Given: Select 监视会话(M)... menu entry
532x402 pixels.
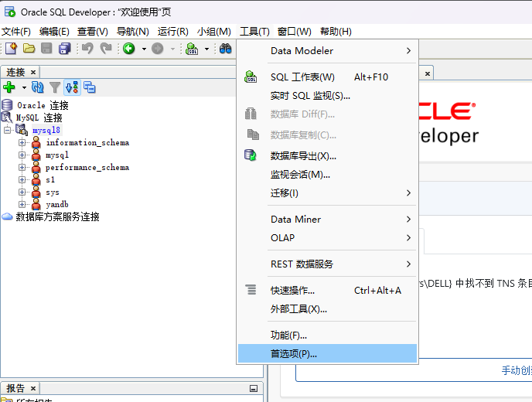Looking at the screenshot, I should pyautogui.click(x=327, y=175).
